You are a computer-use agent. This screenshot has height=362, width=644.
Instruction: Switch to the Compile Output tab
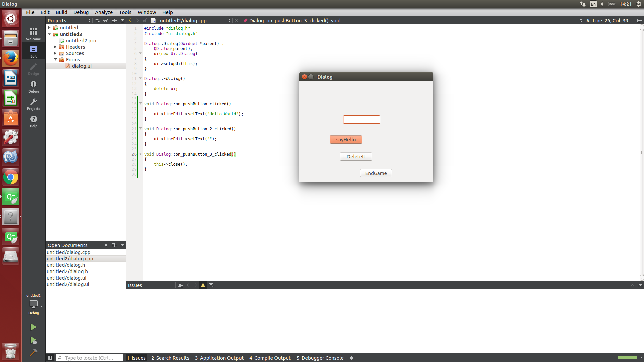tap(270, 358)
